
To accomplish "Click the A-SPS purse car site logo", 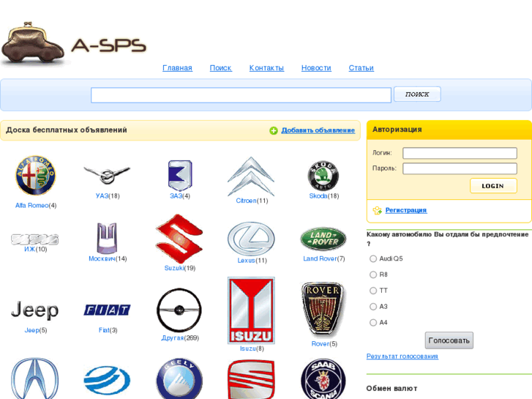I will pos(74,43).
